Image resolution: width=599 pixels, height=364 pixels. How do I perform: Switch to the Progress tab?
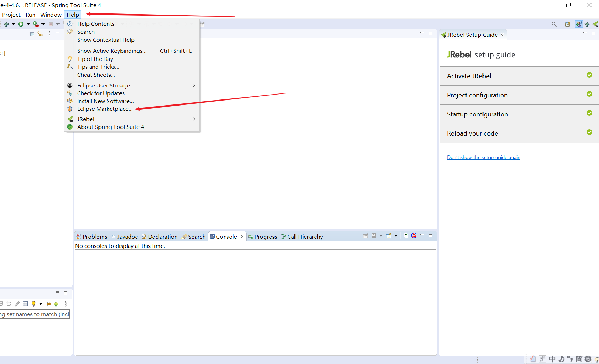click(x=262, y=237)
